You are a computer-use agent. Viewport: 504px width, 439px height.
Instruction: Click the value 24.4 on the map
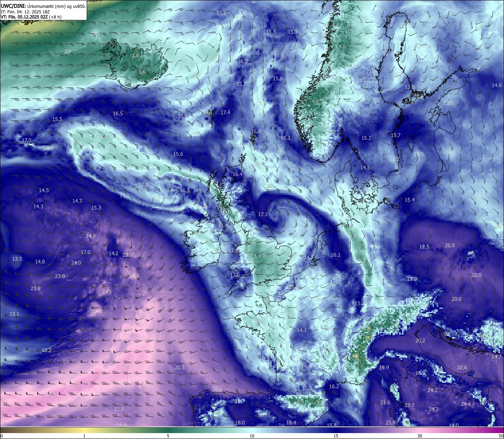(x=466, y=404)
